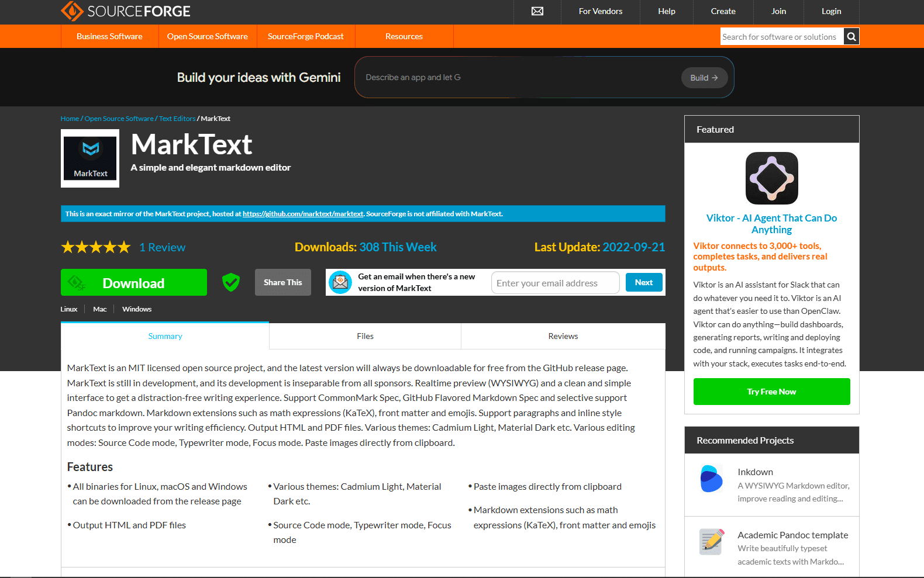Click the MarkText page title
Image resolution: width=924 pixels, height=578 pixels.
coord(192,144)
